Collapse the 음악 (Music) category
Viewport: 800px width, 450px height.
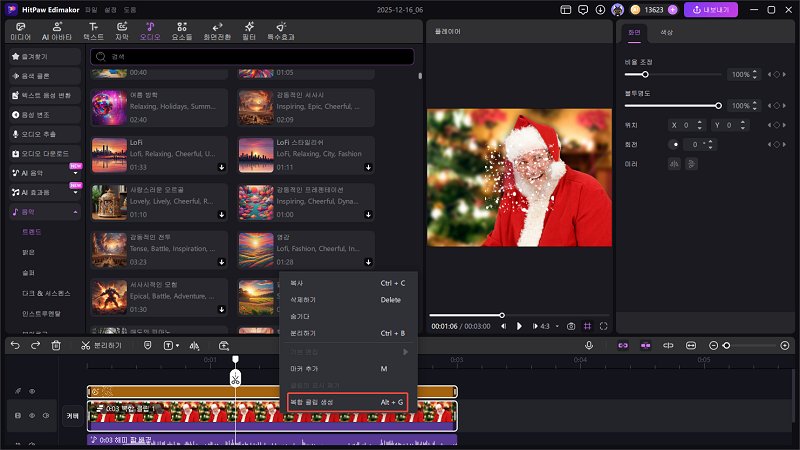click(x=76, y=212)
